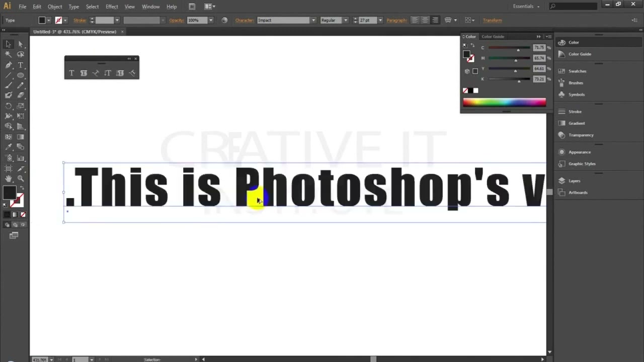Select the Pencil tool
The image size is (644, 362).
(21, 85)
